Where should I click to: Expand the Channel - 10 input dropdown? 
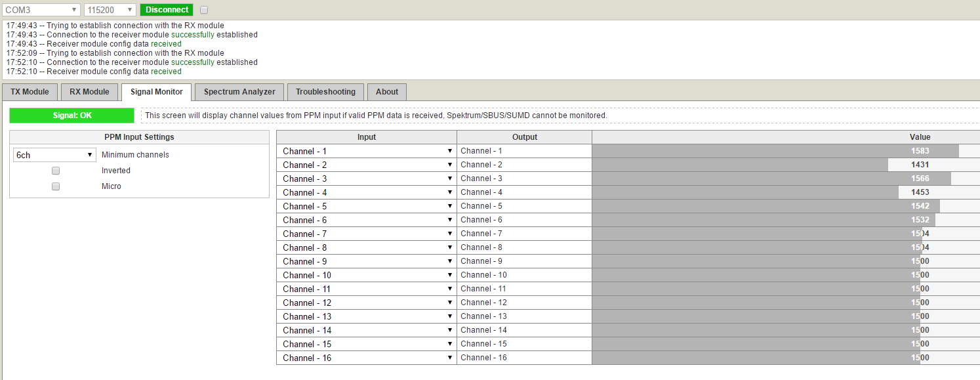(367, 275)
